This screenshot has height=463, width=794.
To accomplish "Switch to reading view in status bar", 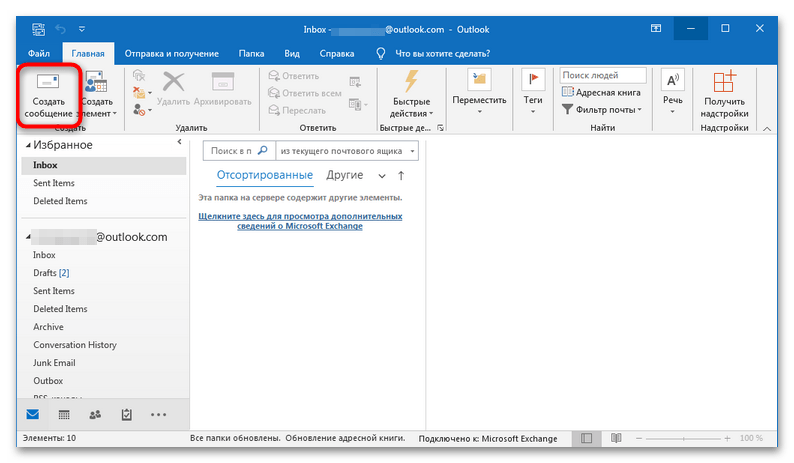I will click(614, 439).
